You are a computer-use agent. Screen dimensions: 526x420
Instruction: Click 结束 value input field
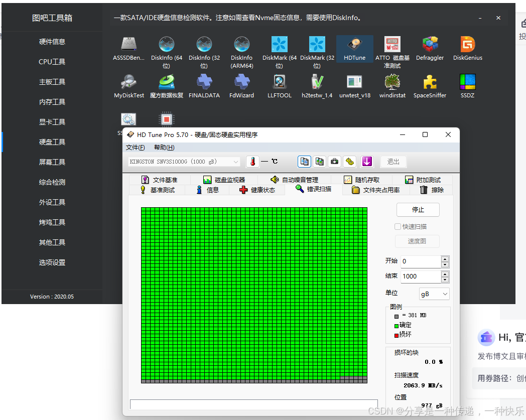pos(421,276)
